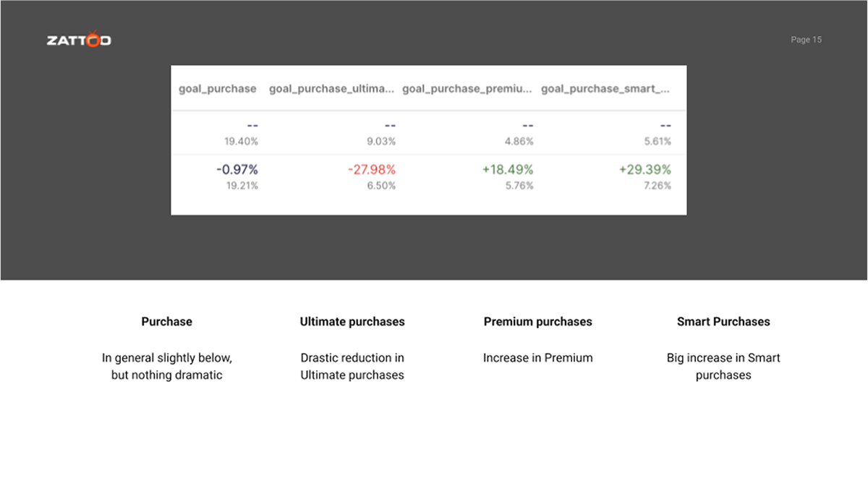
Task: Select the goal_purchase_ultima... column header
Action: [332, 89]
